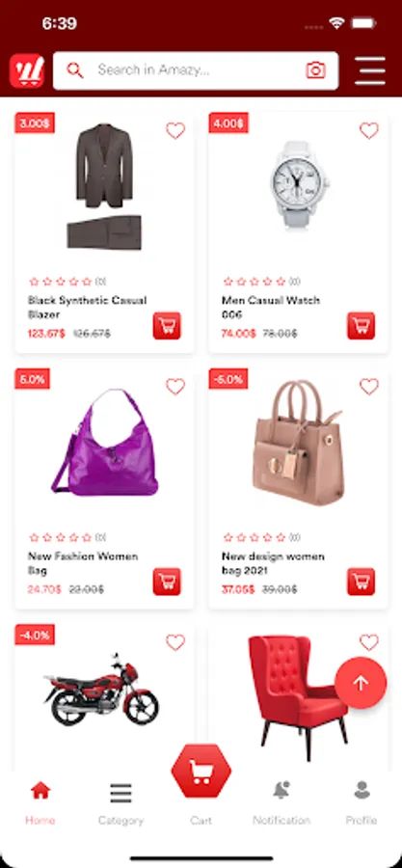Open the hamburger menu
The image size is (402, 868).
pos(370,70)
